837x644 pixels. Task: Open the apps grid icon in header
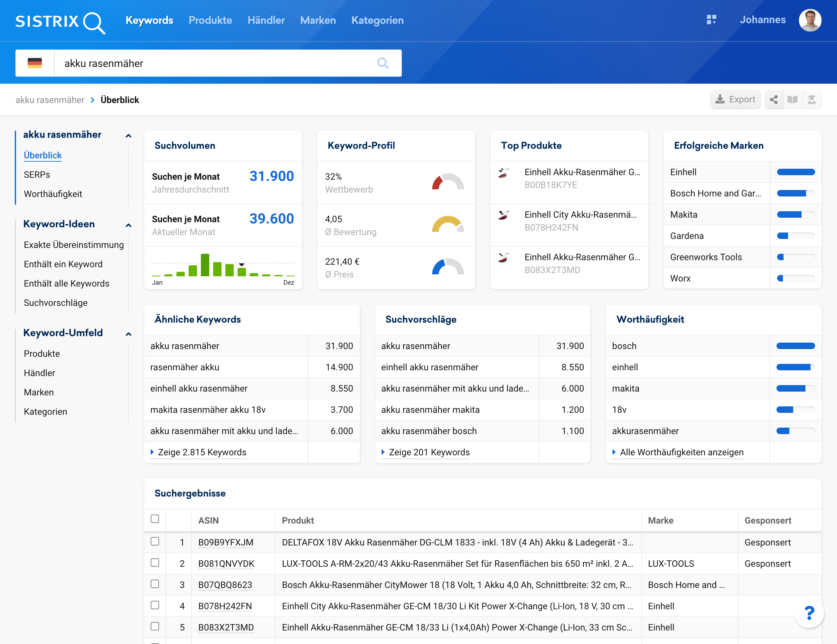[711, 20]
